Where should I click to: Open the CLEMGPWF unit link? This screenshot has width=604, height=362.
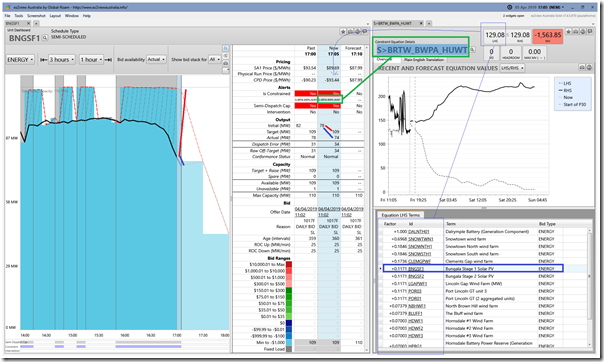[x=419, y=261]
